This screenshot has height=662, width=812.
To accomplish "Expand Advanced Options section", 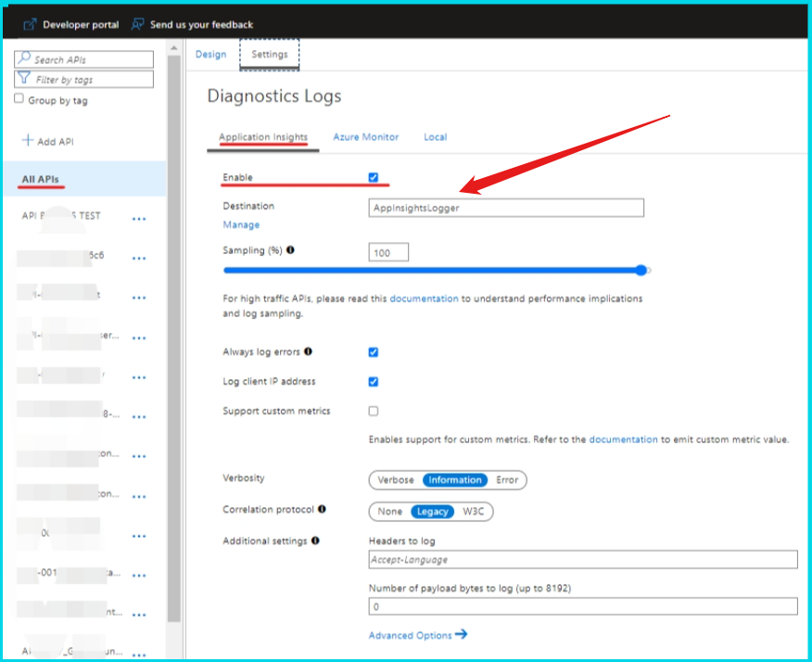I will click(x=417, y=635).
